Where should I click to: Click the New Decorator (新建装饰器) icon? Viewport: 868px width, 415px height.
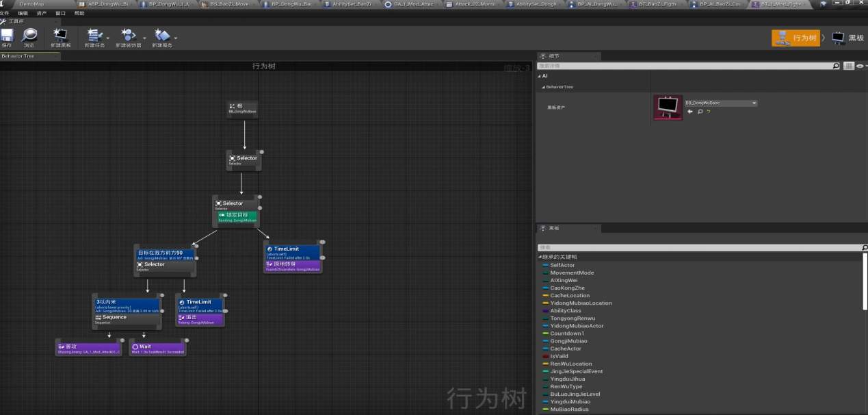[127, 36]
